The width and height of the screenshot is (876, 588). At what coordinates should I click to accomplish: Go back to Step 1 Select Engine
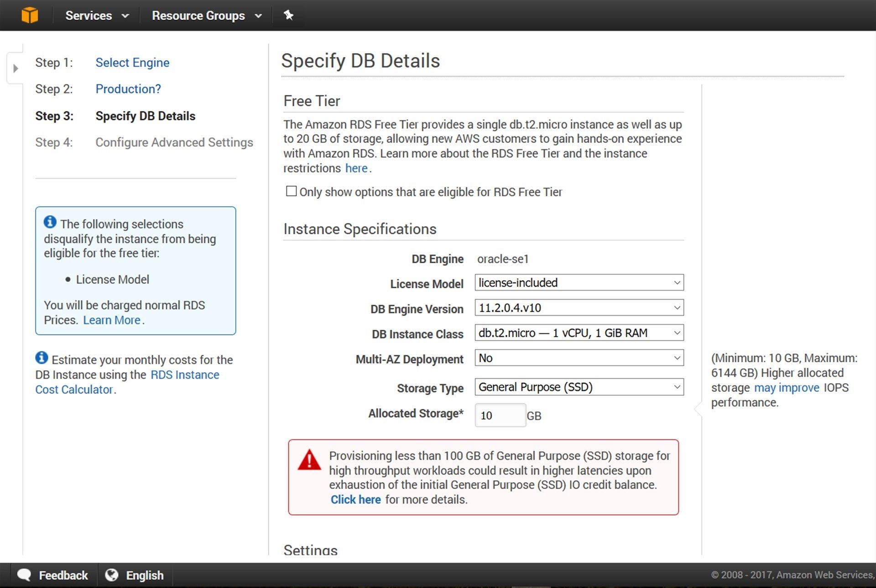coord(132,62)
